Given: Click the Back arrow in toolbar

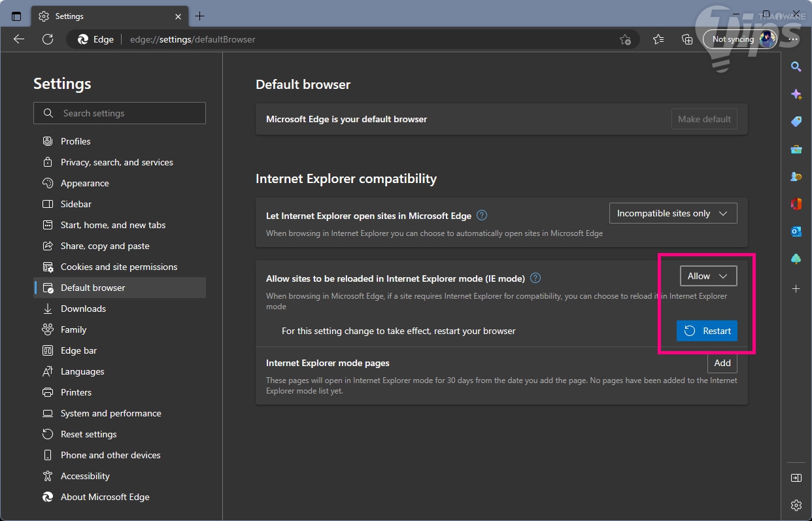Looking at the screenshot, I should coord(19,39).
